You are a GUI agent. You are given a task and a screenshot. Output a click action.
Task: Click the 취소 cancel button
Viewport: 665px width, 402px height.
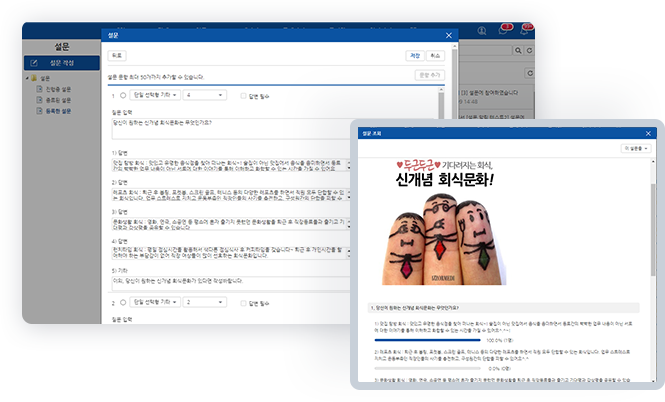pyautogui.click(x=435, y=56)
